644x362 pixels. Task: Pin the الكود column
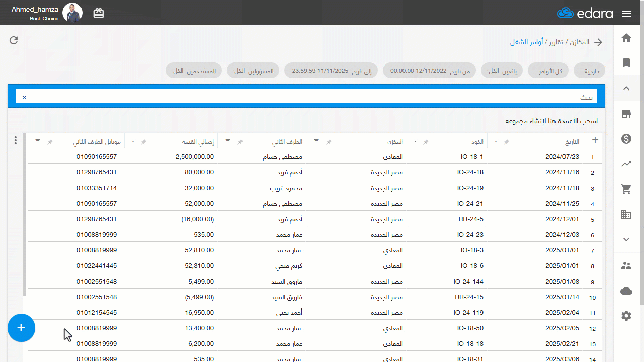pos(426,143)
